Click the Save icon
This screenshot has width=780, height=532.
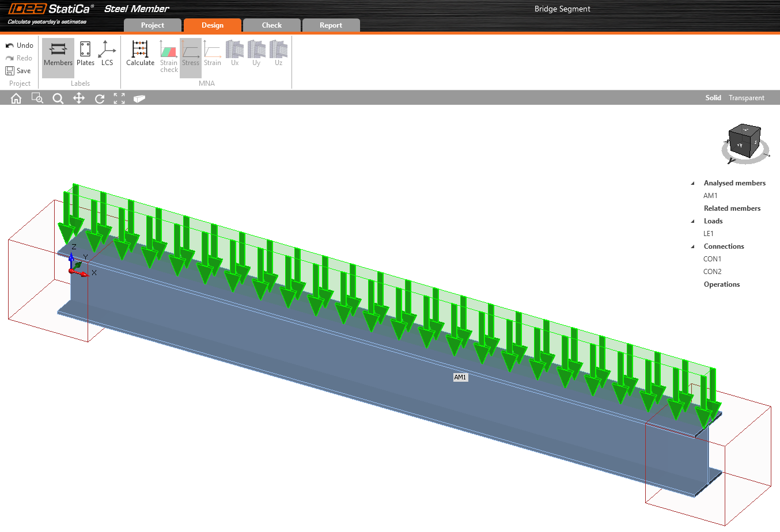point(10,71)
